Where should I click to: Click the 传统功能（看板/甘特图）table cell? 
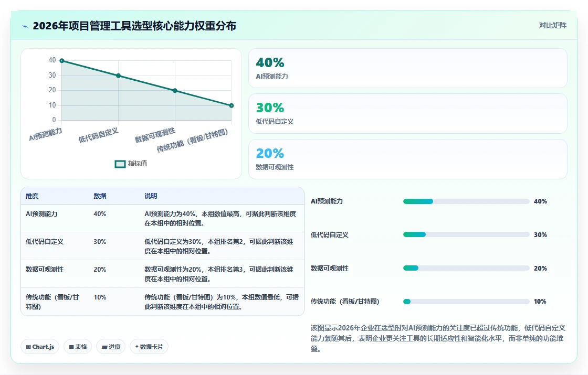(52, 302)
